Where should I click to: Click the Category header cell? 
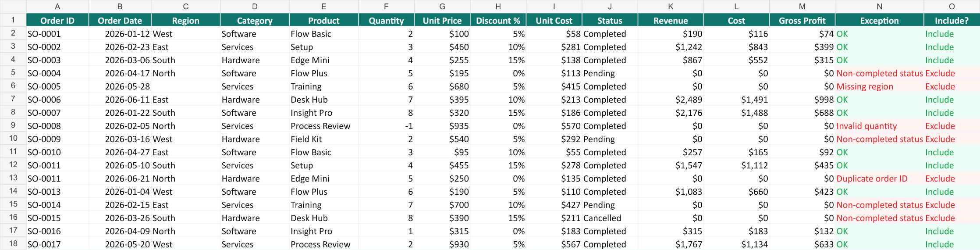click(255, 20)
